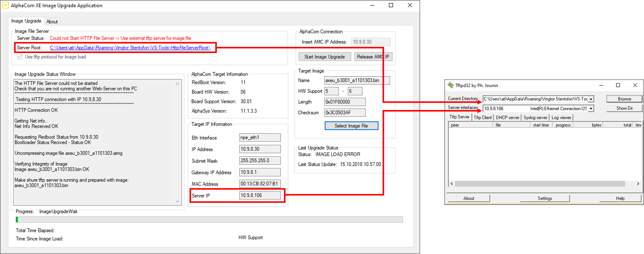Click the Insert AMC IP Address field

[x=371, y=42]
